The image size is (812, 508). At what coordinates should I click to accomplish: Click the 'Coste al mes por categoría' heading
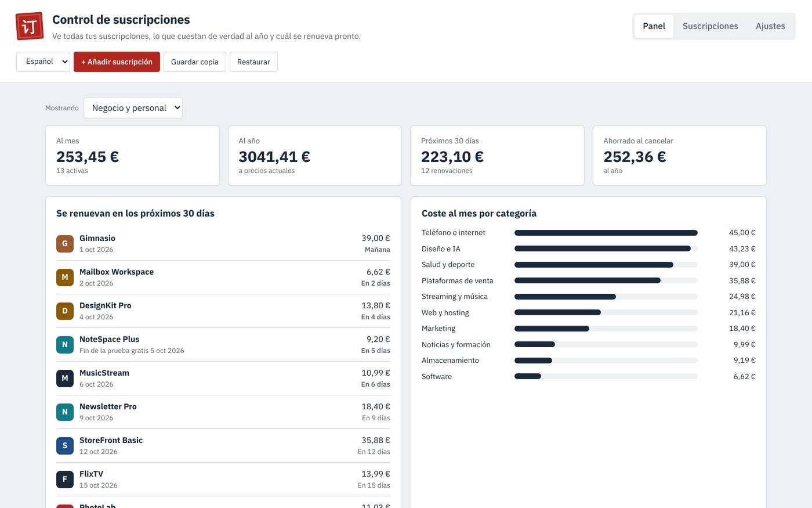pyautogui.click(x=479, y=214)
